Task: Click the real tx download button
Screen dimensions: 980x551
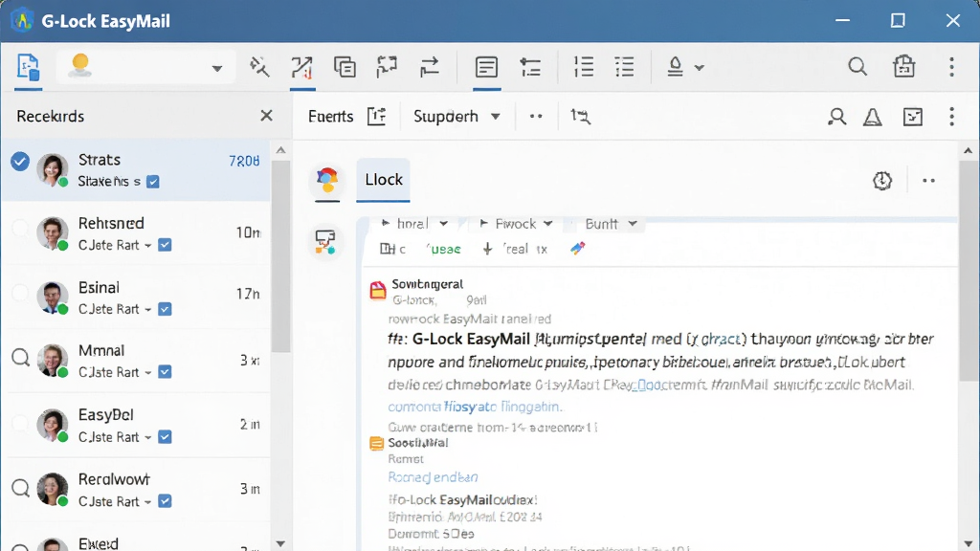Action: coord(515,250)
